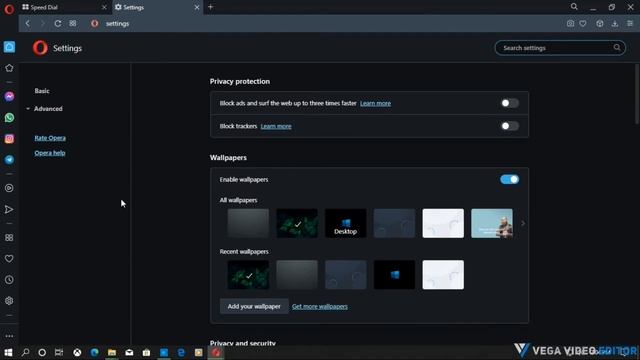This screenshot has width=640, height=360.
Task: Select Basic settings in sidebar menu
Action: (x=42, y=91)
